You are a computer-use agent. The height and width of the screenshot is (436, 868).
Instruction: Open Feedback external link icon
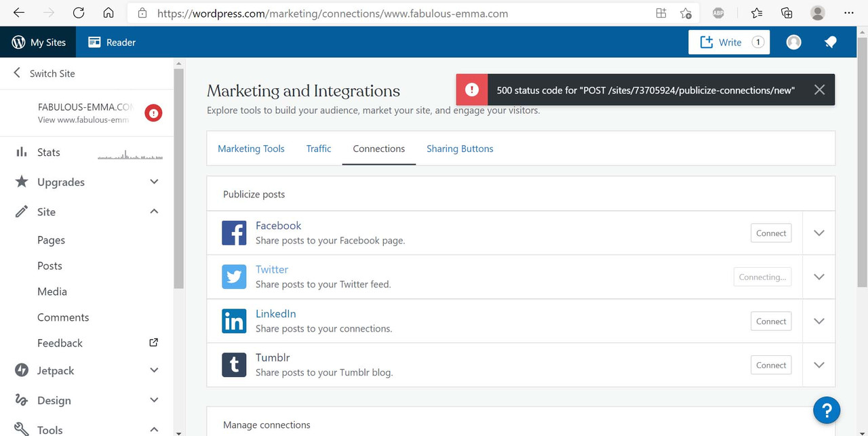[153, 342]
